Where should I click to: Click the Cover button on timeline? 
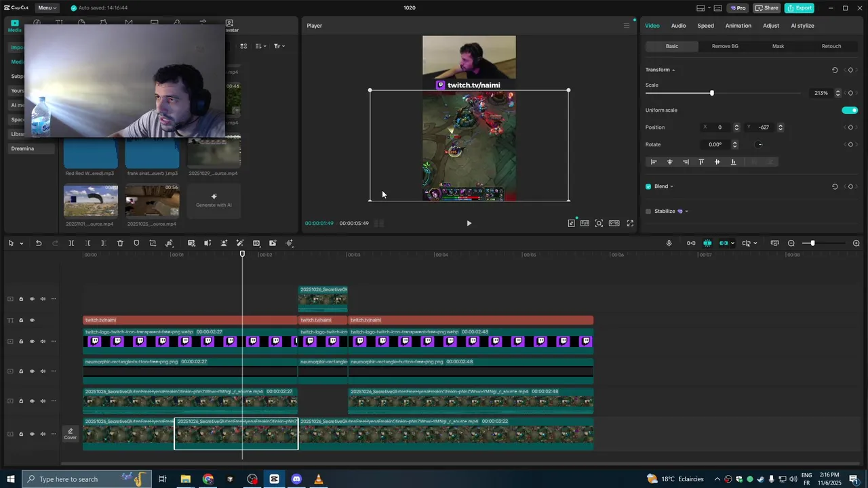click(x=71, y=434)
